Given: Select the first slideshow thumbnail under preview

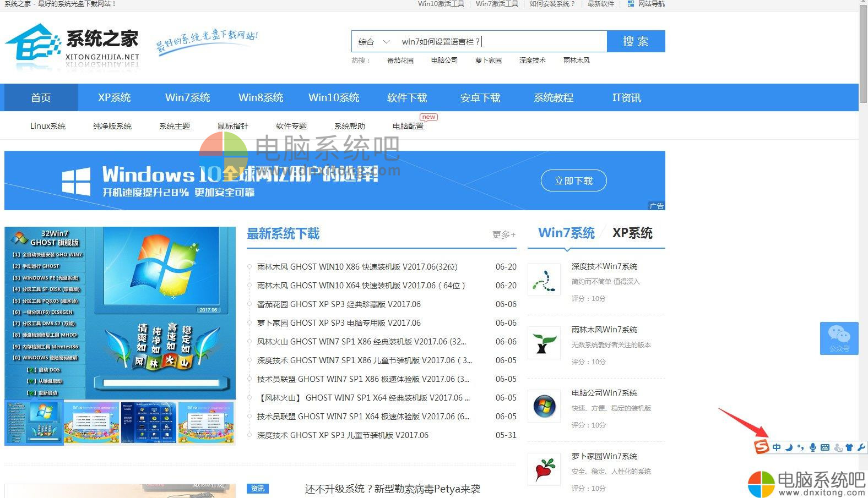Looking at the screenshot, I should click(34, 423).
